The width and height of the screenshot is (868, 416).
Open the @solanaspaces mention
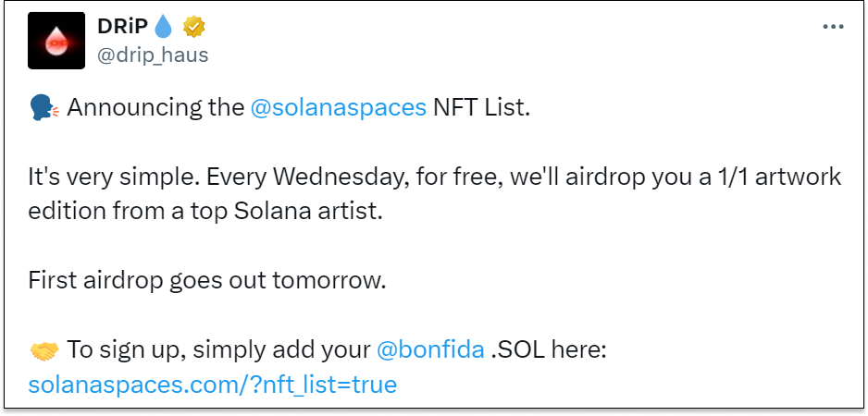point(339,108)
